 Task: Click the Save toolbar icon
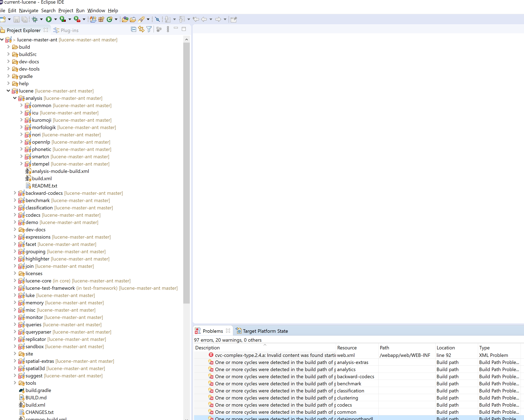point(16,19)
